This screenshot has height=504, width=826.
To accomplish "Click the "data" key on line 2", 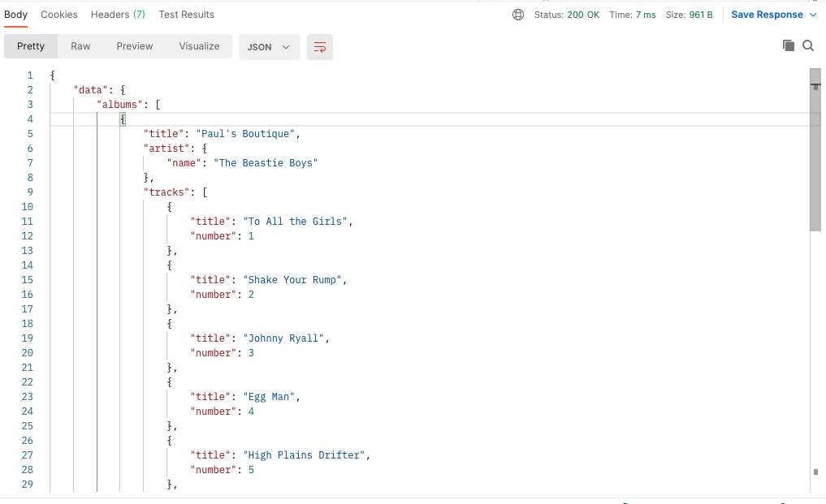I will point(90,90).
